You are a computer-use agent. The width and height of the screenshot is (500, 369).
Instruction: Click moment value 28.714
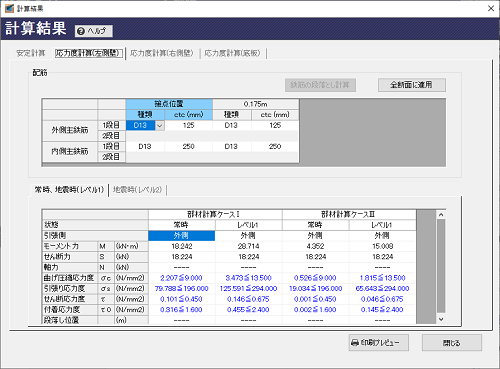click(x=249, y=246)
